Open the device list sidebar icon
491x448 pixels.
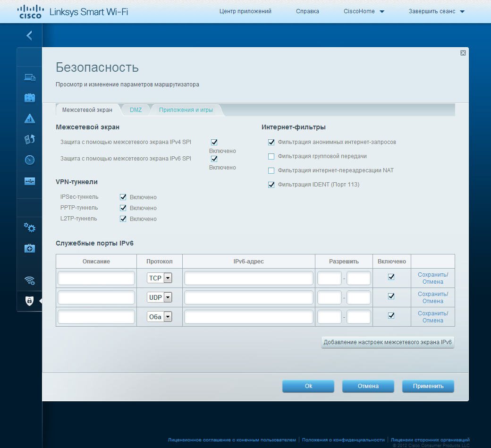coord(30,77)
